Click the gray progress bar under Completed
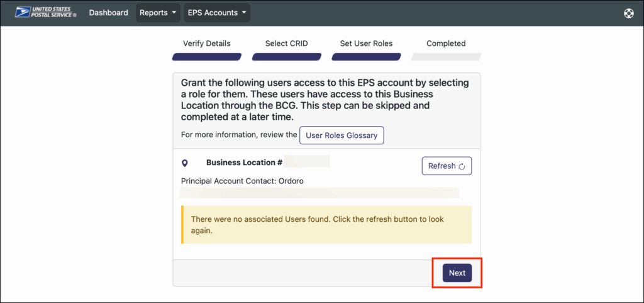 [x=446, y=57]
